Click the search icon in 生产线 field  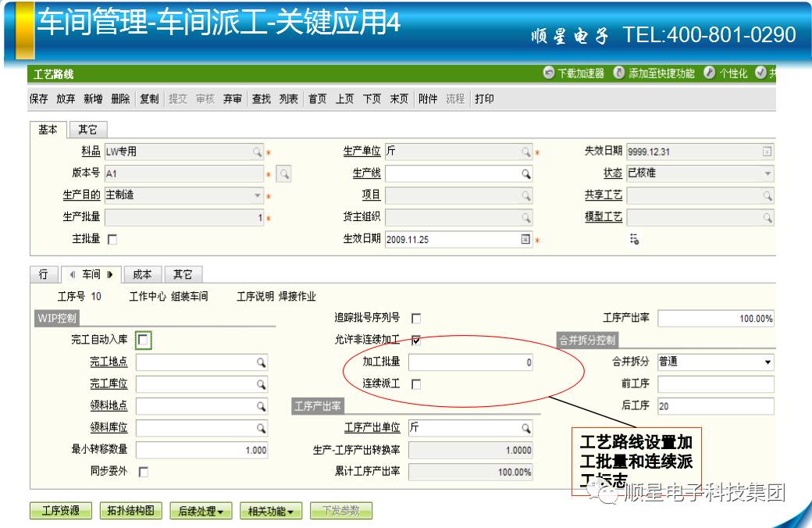(526, 173)
